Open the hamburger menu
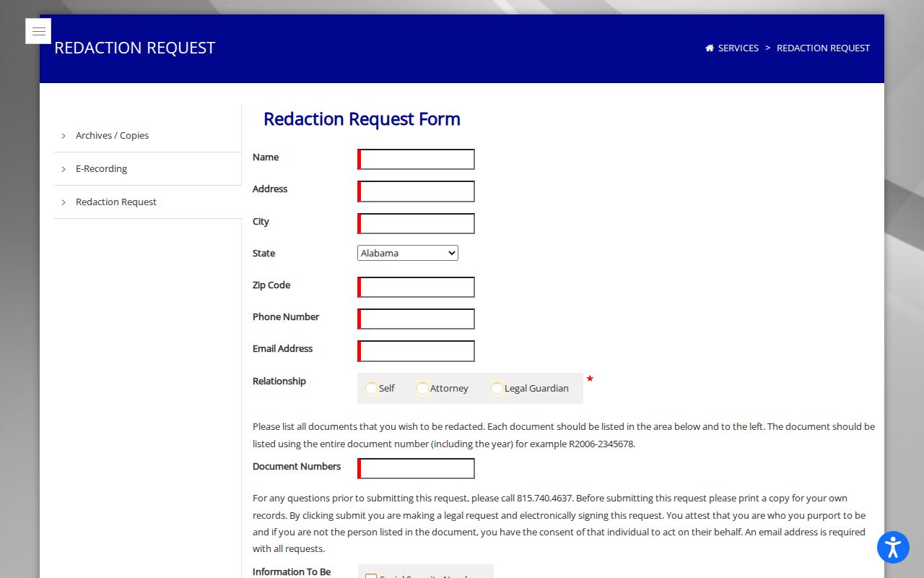924x578 pixels. 38,31
